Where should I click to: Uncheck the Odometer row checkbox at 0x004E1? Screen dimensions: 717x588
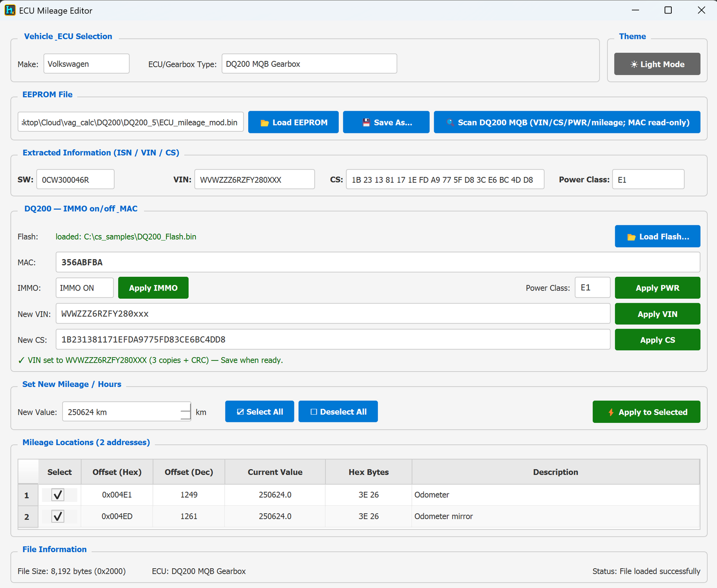58,495
